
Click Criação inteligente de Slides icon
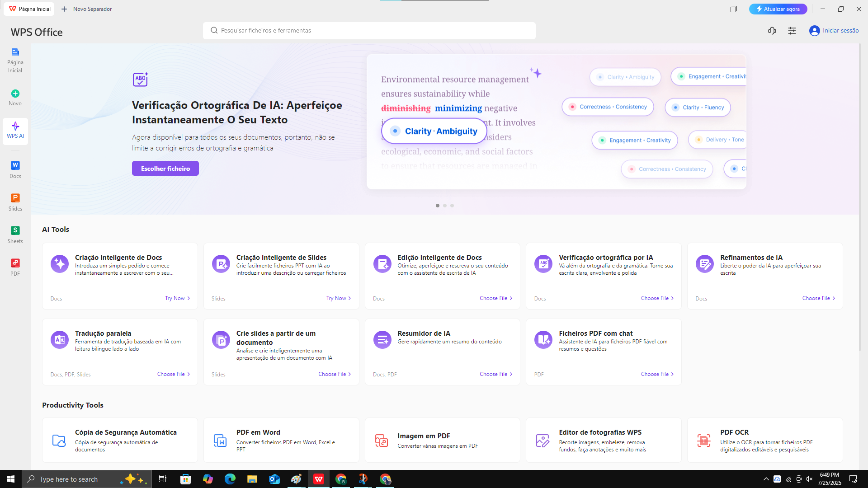(x=221, y=263)
